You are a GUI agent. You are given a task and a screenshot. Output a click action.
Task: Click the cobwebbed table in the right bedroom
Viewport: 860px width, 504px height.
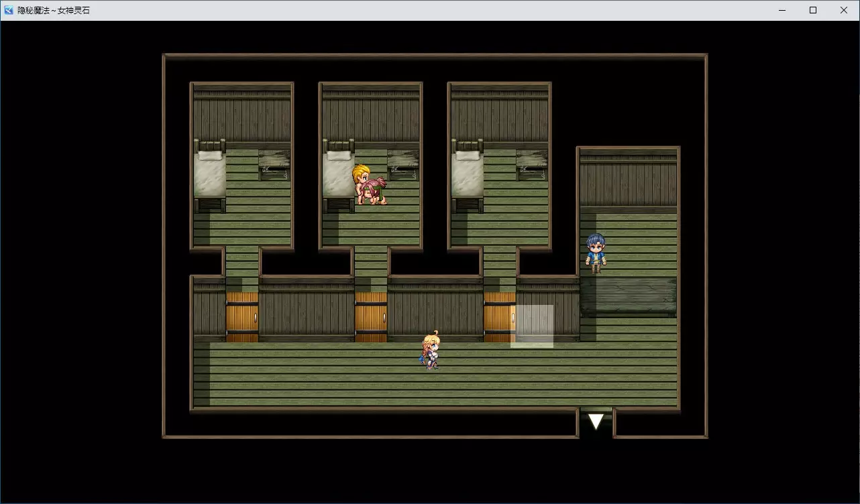(532, 165)
